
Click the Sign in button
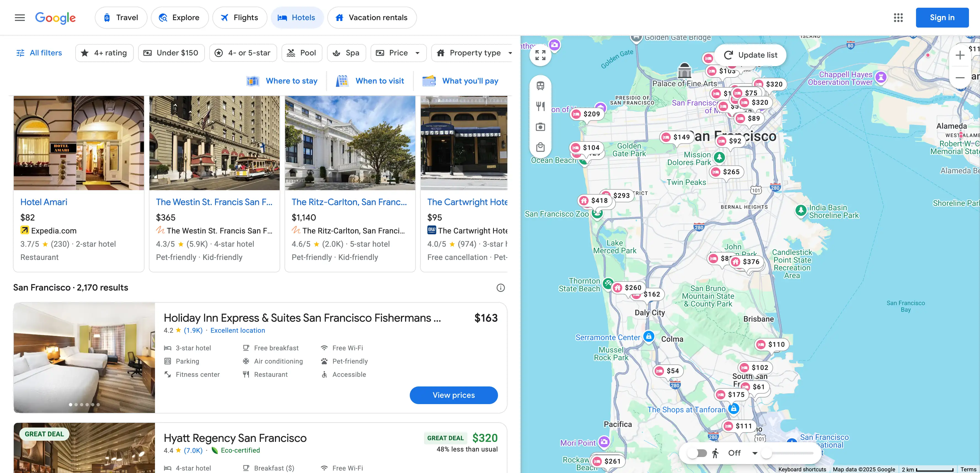pyautogui.click(x=942, y=17)
